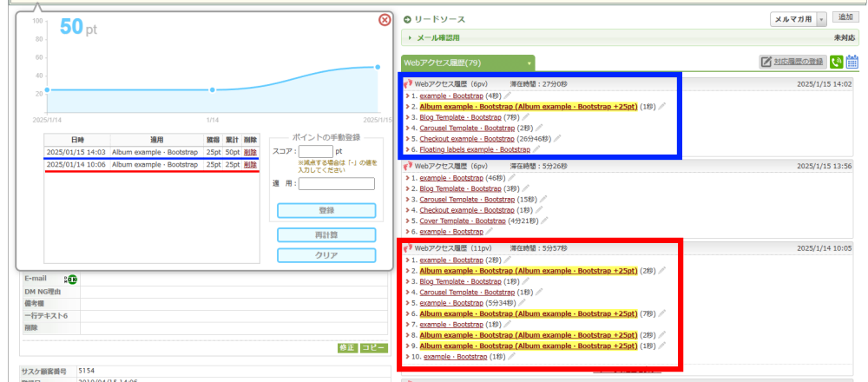Close the score popup with the red X

pyautogui.click(x=385, y=20)
